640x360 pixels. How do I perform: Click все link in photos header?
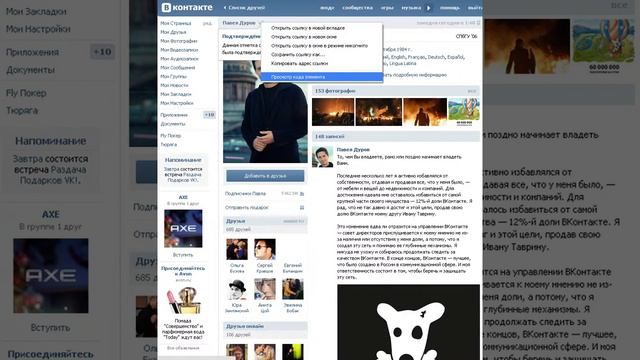point(472,91)
